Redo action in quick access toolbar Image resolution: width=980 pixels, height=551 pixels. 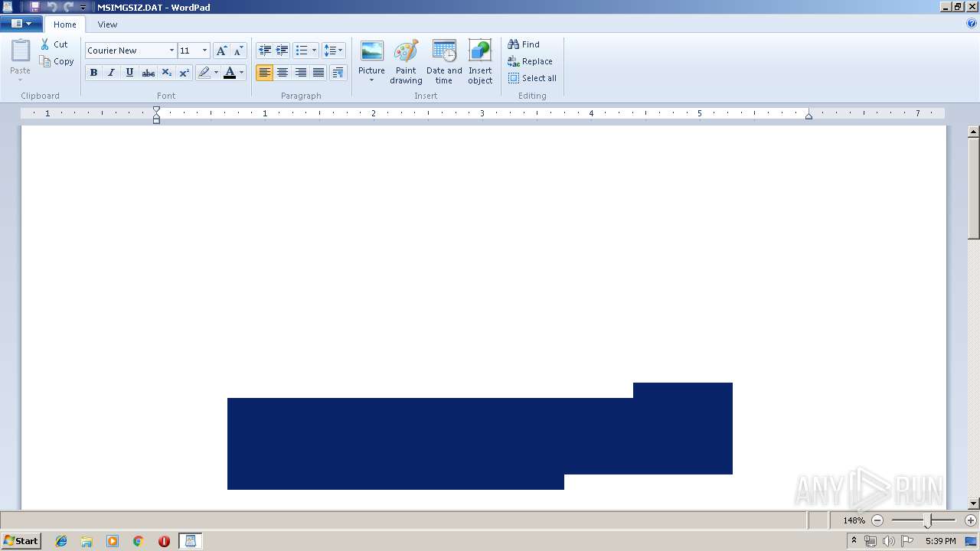pos(69,7)
